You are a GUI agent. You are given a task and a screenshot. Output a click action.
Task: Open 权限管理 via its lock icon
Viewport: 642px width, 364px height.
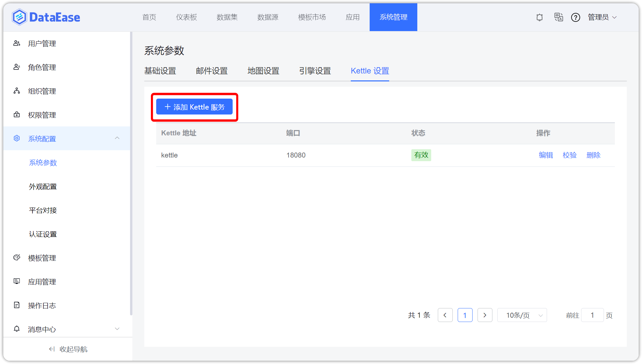point(17,114)
